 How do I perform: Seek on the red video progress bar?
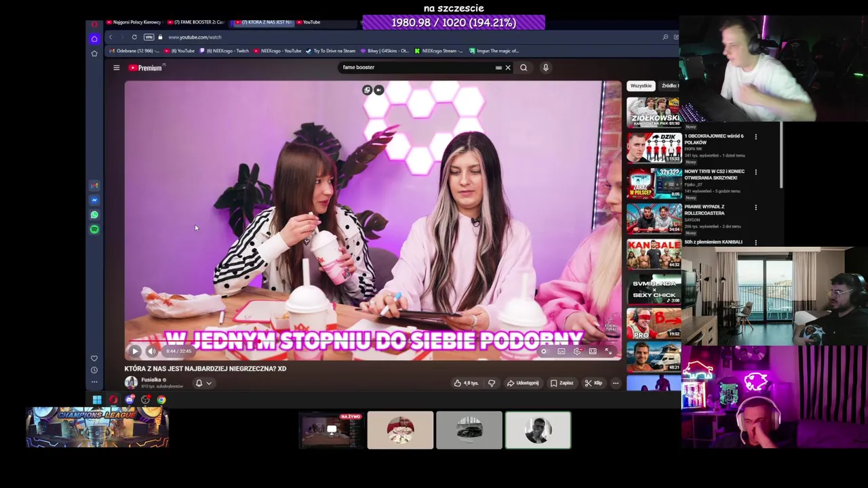click(372, 342)
